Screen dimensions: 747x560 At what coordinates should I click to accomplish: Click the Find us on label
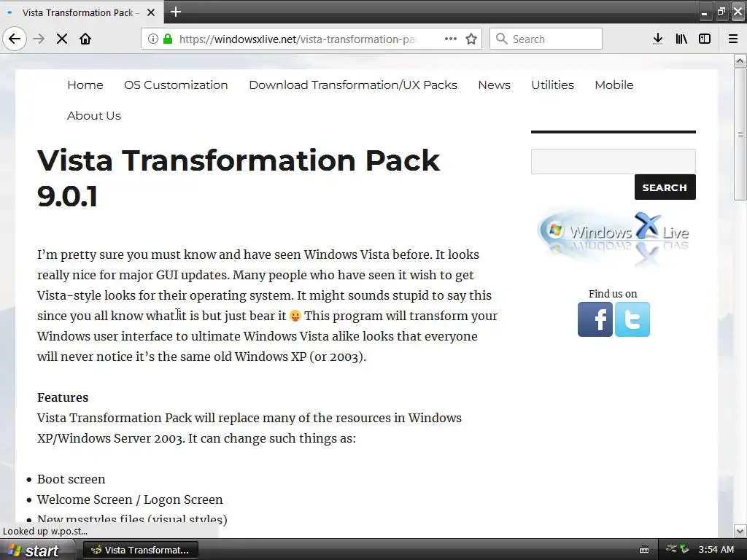tap(613, 294)
